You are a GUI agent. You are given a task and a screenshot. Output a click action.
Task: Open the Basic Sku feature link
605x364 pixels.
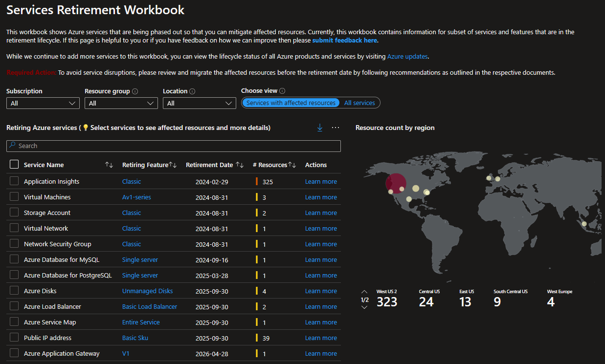135,338
